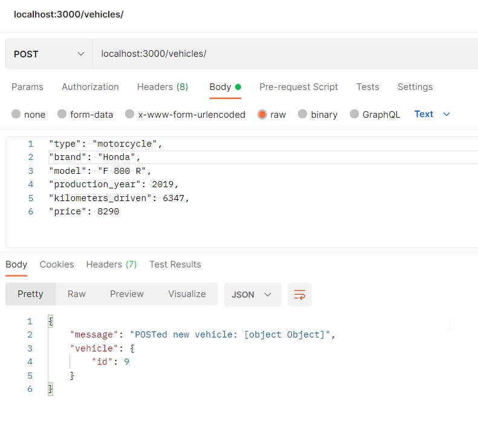Viewport: 478px width, 448px height.
Task: Select the form-data radio option
Action: coord(62,114)
